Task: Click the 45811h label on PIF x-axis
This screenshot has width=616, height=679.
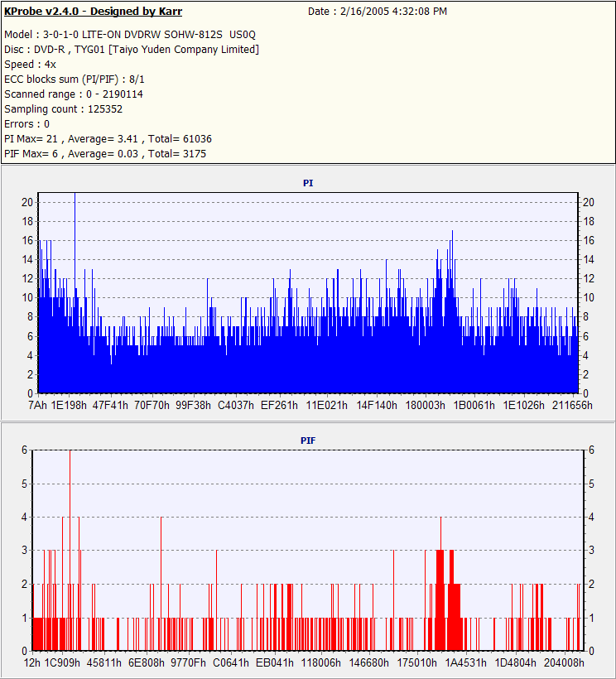Action: click(103, 663)
